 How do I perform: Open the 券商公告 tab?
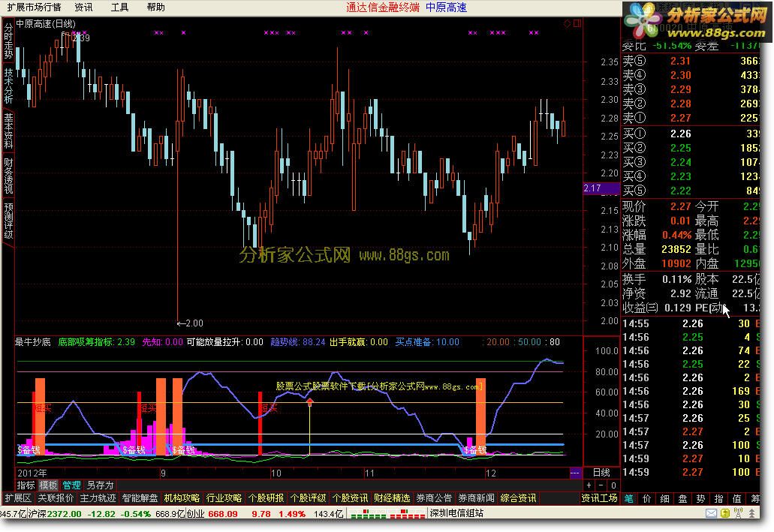tap(435, 498)
